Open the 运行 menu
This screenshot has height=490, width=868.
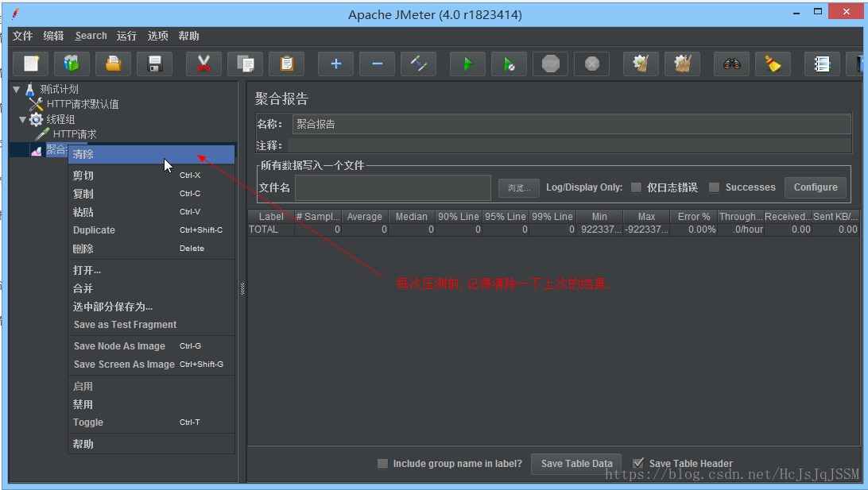[x=126, y=36]
